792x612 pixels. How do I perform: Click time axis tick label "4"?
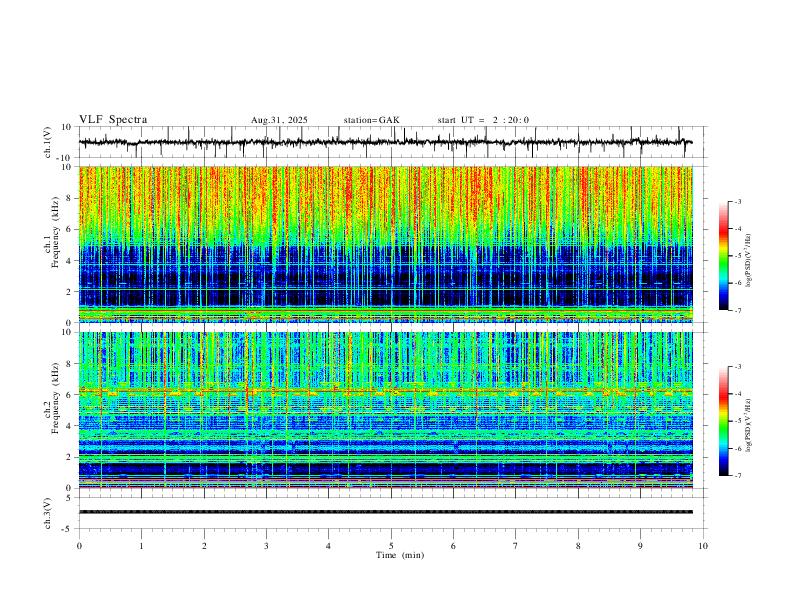pyautogui.click(x=329, y=546)
